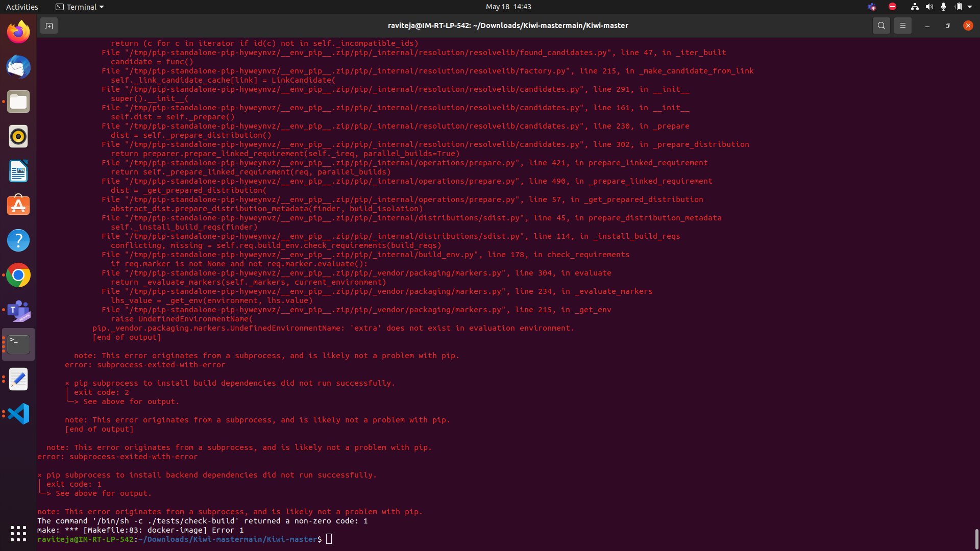The width and height of the screenshot is (980, 551).
Task: Click 'pip subprocess to install build dependencies' line
Action: (234, 383)
